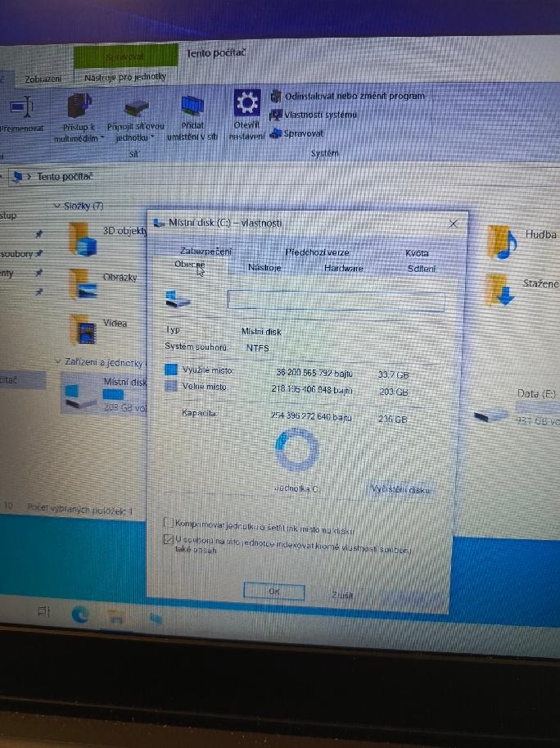Image resolution: width=560 pixels, height=748 pixels.
Task: Switch to Hardware tab
Action: click(344, 269)
